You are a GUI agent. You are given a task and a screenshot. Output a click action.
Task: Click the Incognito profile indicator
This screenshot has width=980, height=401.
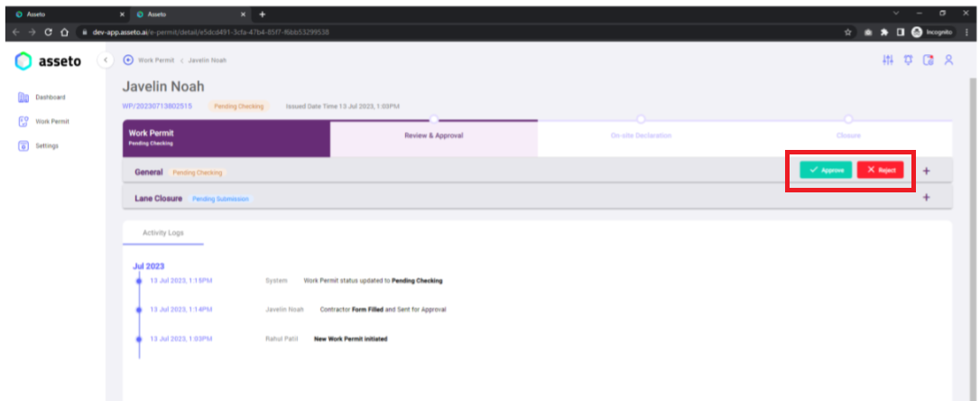(x=932, y=32)
